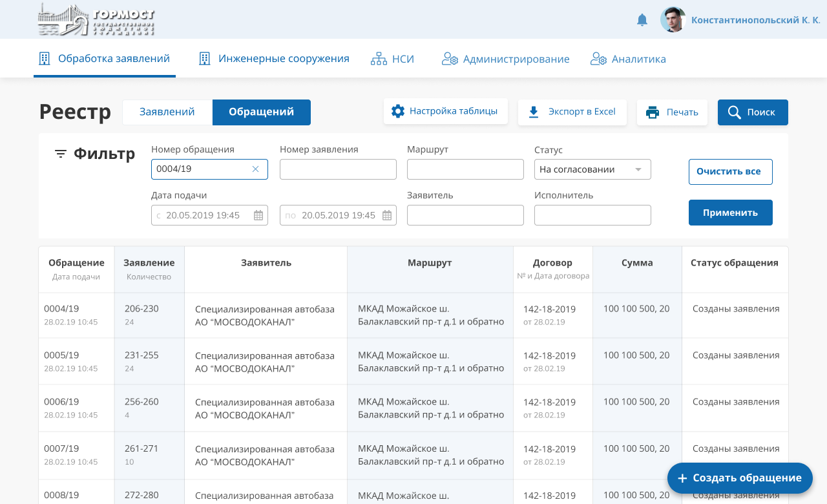
Task: Open Настройка таблицы settings
Action: click(446, 111)
